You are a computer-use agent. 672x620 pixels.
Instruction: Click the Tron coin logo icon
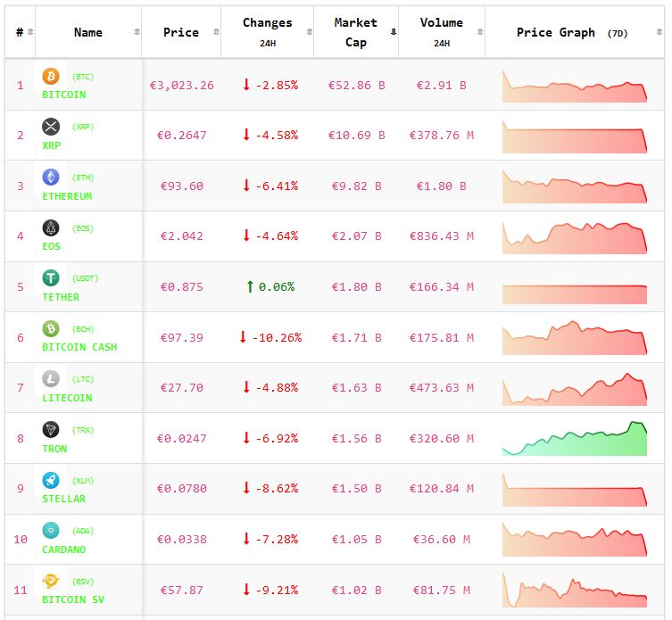click(51, 430)
